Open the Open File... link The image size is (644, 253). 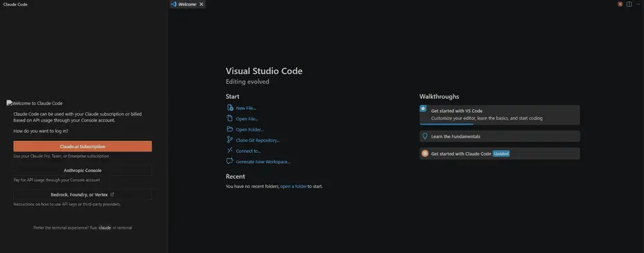click(247, 119)
